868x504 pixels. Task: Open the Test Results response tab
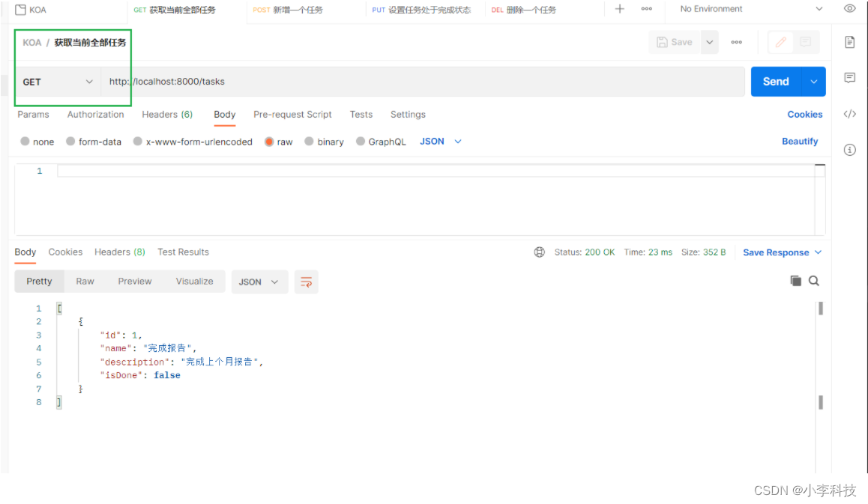click(183, 252)
